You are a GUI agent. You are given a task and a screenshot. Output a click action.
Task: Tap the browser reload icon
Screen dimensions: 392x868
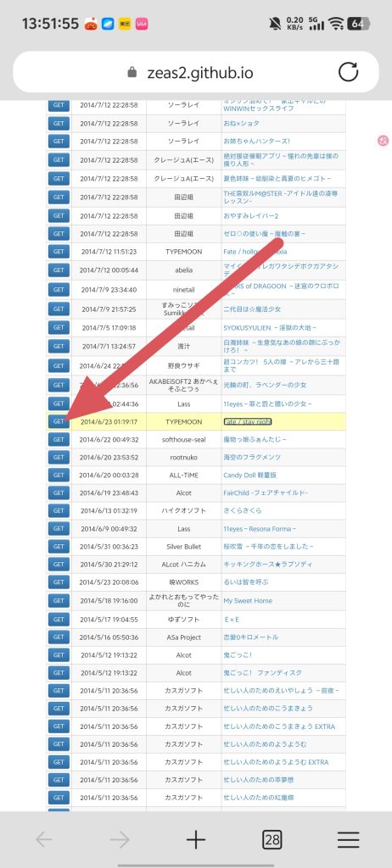(348, 72)
